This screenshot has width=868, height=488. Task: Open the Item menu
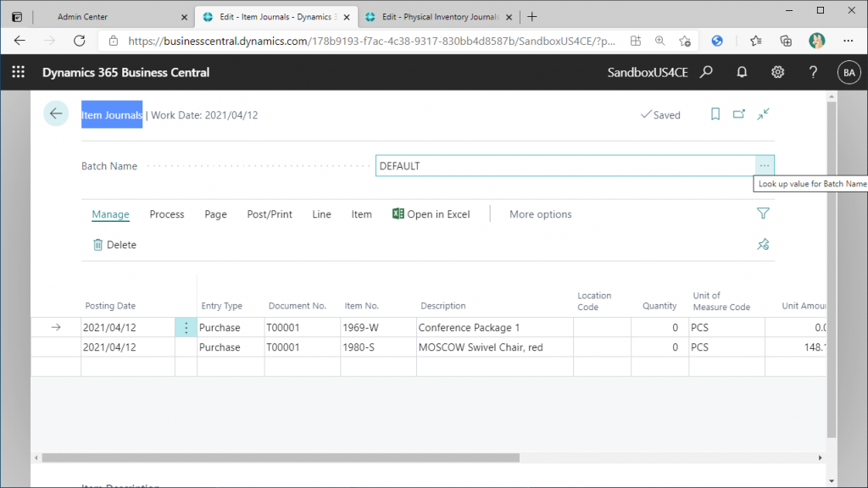(361, 214)
